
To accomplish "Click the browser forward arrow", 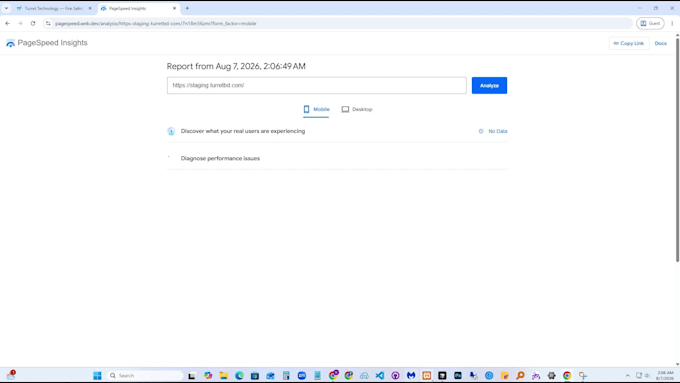I will pos(20,23).
